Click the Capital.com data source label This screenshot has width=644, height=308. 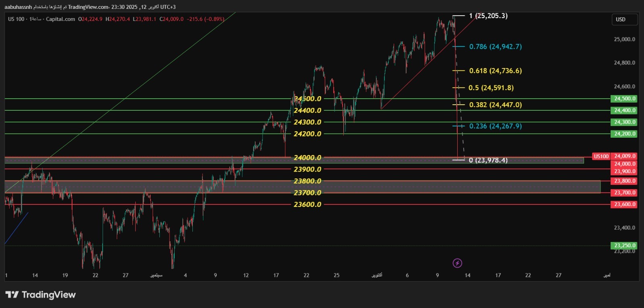pyautogui.click(x=60, y=19)
